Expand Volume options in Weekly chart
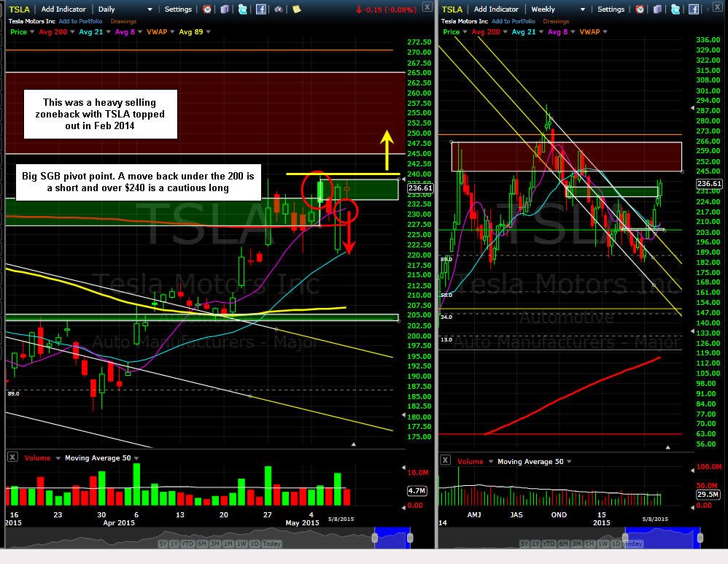 click(x=491, y=462)
